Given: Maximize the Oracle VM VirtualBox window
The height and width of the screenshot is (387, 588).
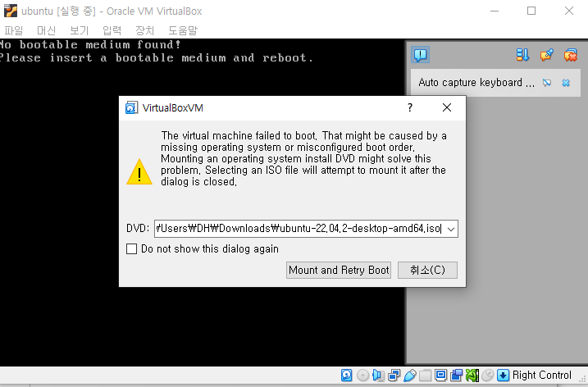Looking at the screenshot, I should [531, 11].
